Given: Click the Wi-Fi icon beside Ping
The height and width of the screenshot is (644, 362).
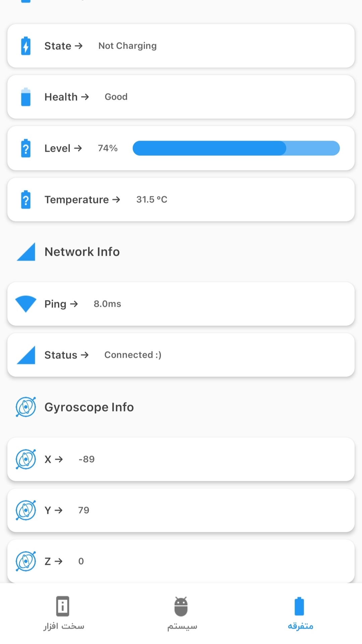Looking at the screenshot, I should pyautogui.click(x=26, y=304).
